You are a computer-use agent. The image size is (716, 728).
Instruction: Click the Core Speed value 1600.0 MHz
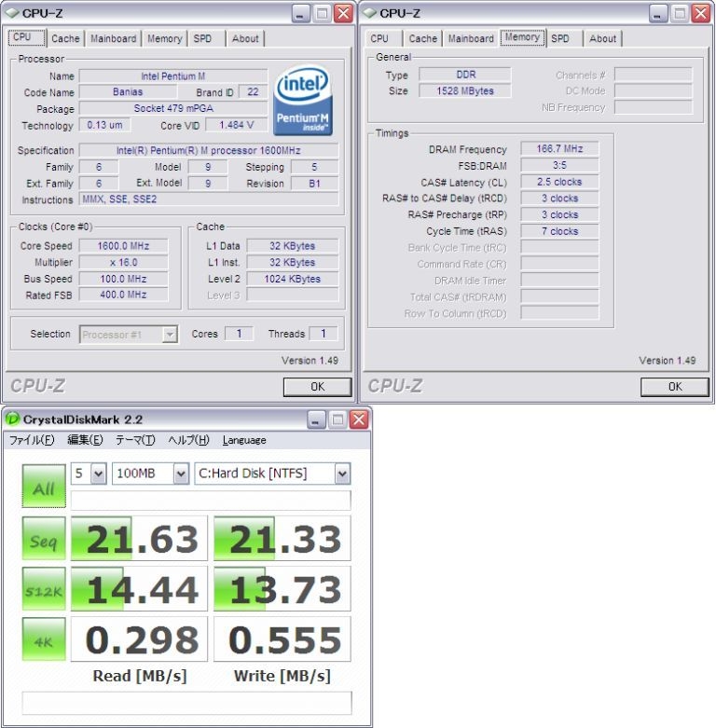pyautogui.click(x=123, y=246)
